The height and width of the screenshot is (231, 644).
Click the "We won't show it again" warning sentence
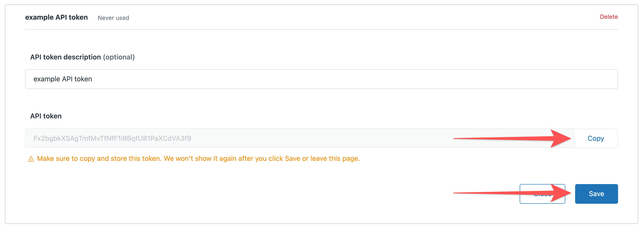pos(262,158)
